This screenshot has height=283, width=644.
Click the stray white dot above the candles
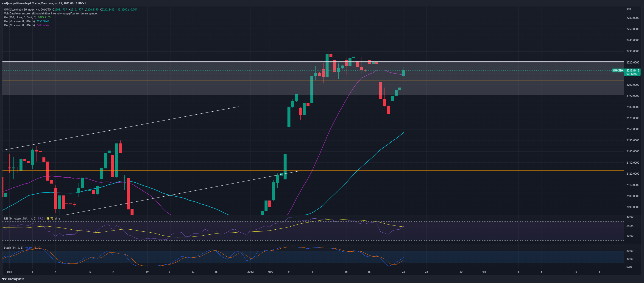(x=392, y=55)
